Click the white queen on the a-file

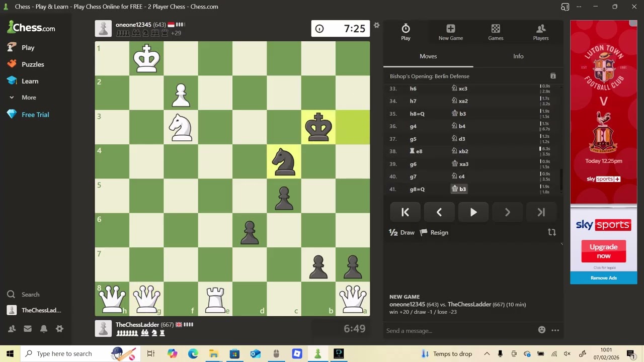click(353, 299)
